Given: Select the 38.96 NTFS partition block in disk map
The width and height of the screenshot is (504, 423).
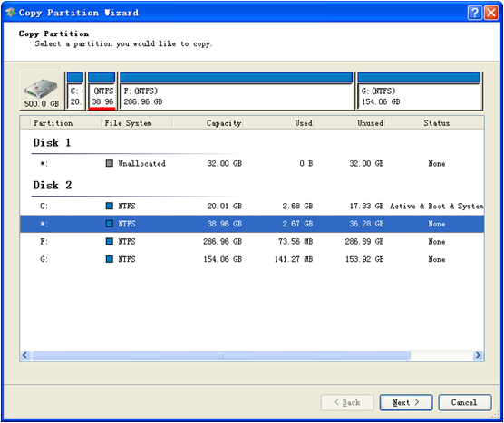Looking at the screenshot, I should point(102,91).
